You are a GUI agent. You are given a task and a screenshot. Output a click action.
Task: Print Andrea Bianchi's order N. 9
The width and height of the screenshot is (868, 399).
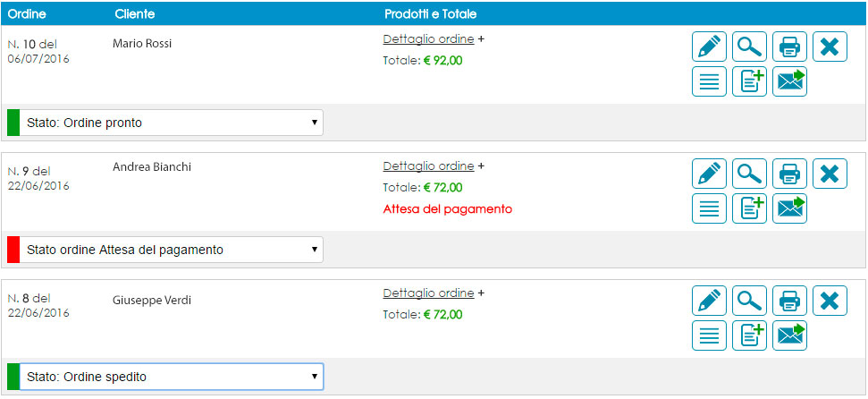[x=790, y=174]
